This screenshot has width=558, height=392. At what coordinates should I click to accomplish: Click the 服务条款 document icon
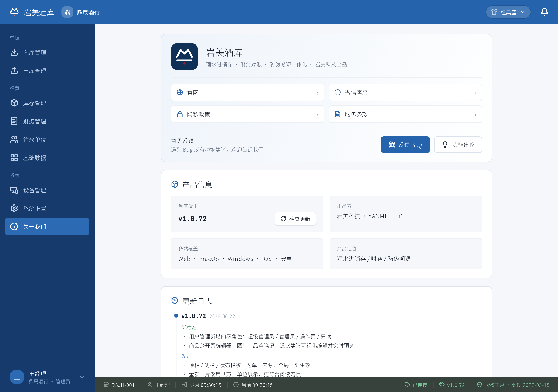tap(338, 114)
